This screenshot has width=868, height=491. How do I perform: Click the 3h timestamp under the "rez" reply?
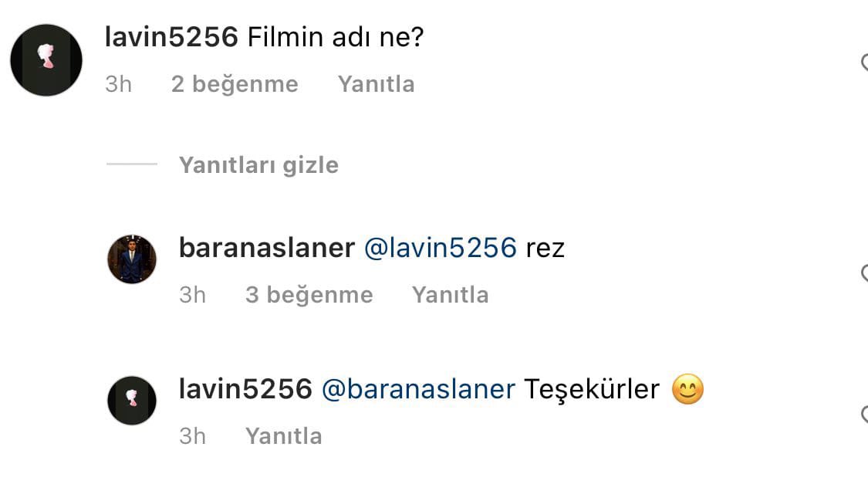coord(193,295)
